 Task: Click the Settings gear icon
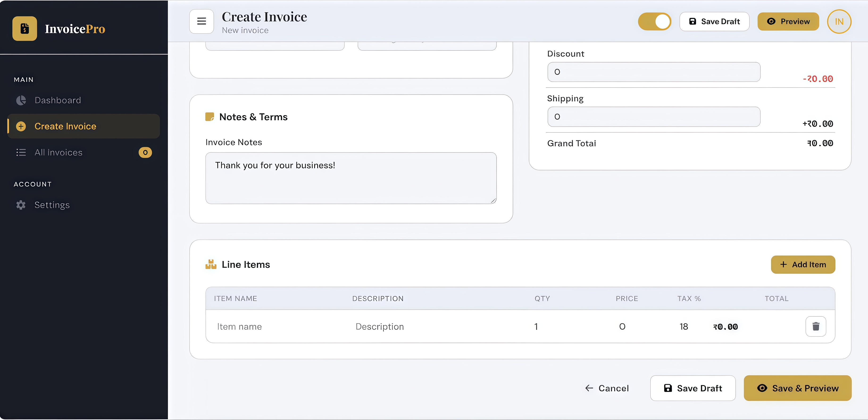(x=21, y=205)
